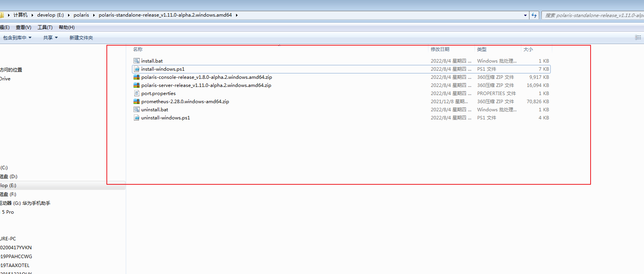Open the 工具(T) menu
644x274 pixels.
tap(45, 27)
